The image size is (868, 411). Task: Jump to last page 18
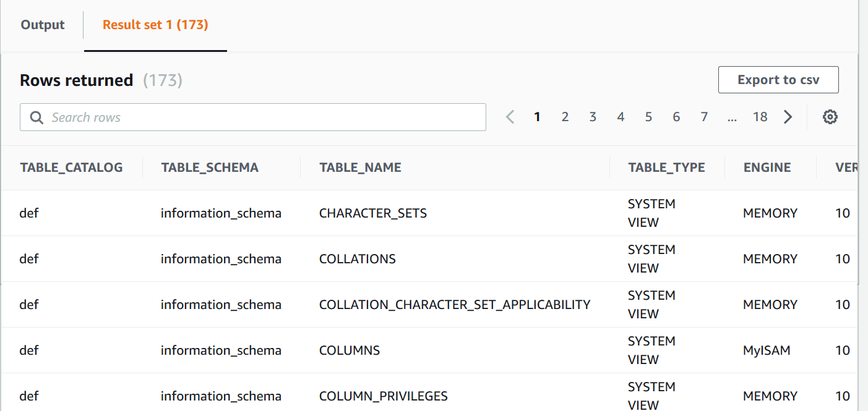pyautogui.click(x=760, y=117)
